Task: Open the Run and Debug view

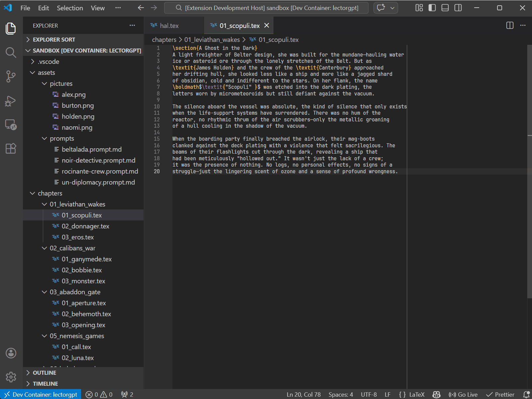Action: (x=11, y=101)
